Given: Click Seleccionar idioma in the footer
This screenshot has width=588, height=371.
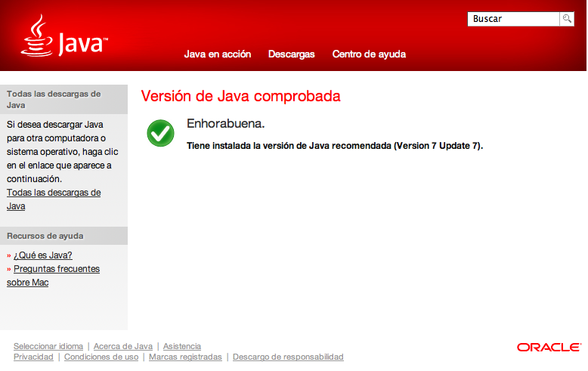Looking at the screenshot, I should tap(48, 346).
